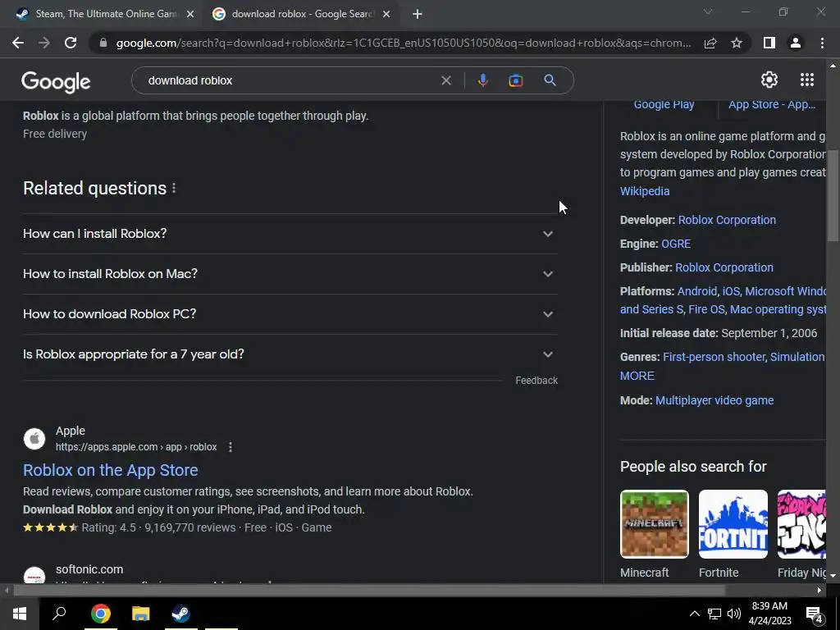Open Google apps grid
The image size is (840, 630).
pyautogui.click(x=807, y=80)
